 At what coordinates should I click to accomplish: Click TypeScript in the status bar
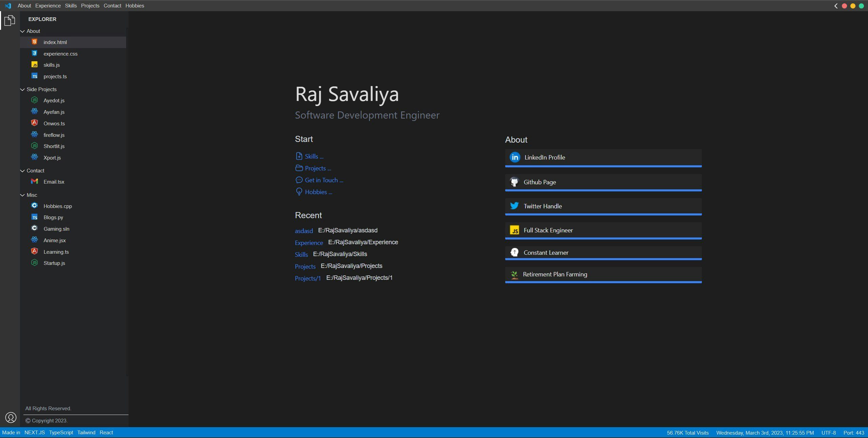pyautogui.click(x=61, y=433)
